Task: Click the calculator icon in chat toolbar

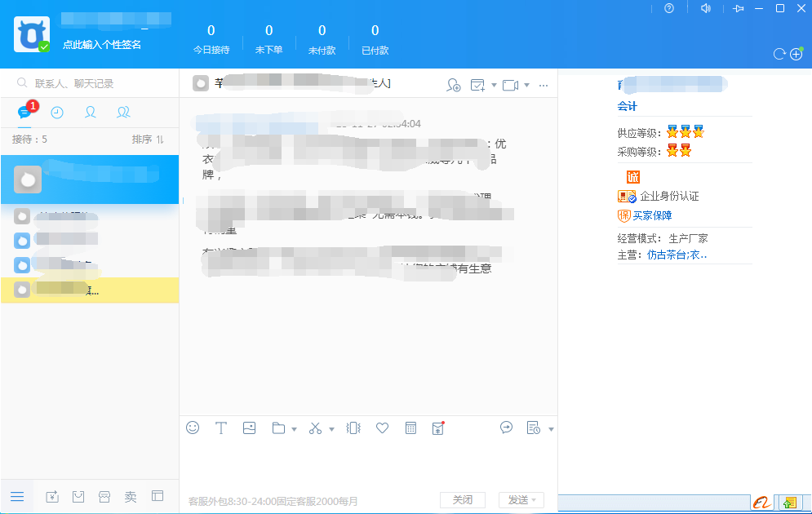Action: point(411,428)
